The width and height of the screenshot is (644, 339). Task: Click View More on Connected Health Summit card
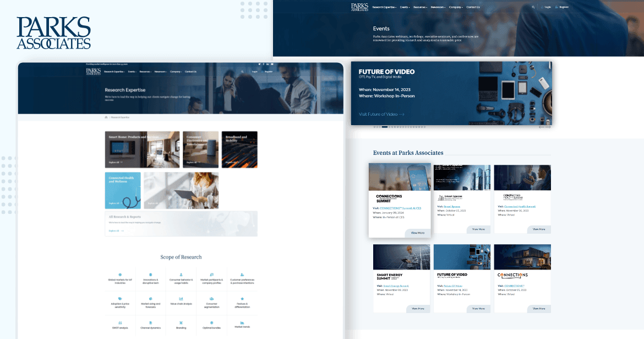click(539, 229)
